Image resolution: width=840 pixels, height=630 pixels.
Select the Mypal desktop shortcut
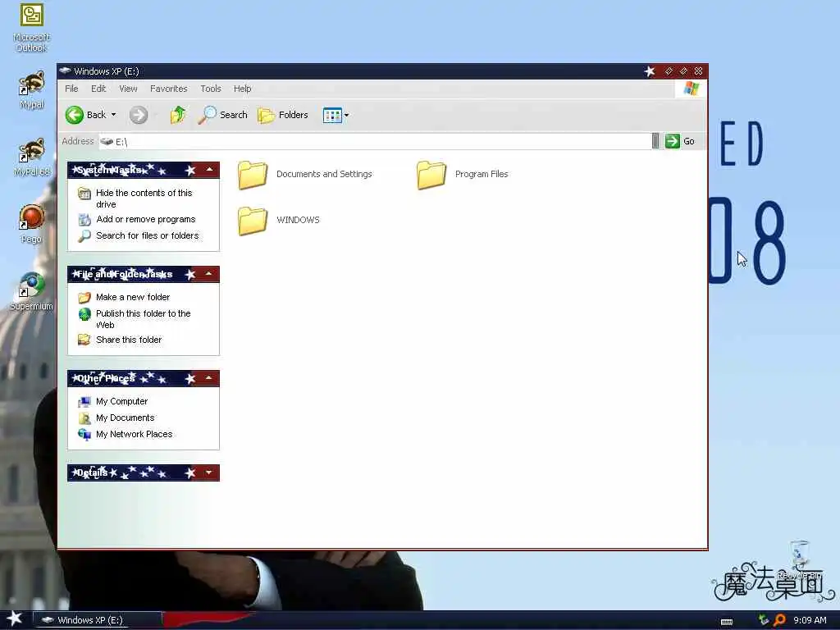(32, 90)
